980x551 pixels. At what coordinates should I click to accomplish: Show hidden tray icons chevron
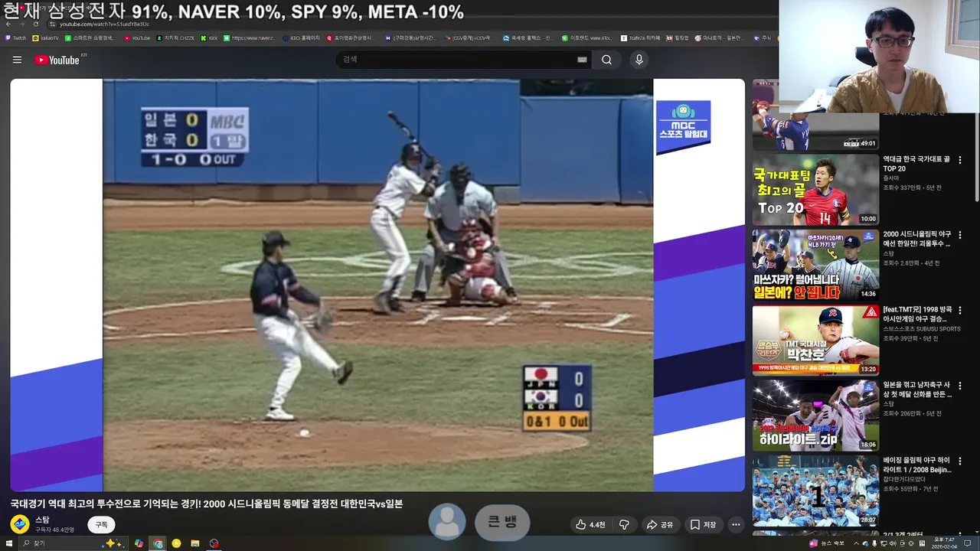point(856,543)
